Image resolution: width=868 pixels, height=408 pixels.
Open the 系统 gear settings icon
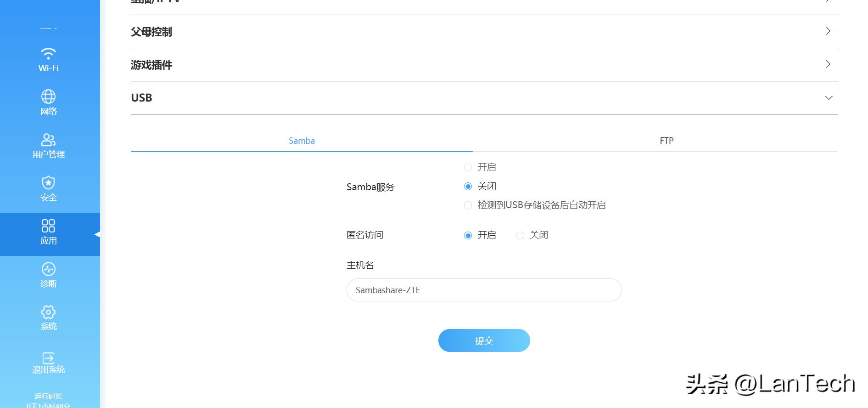[48, 312]
